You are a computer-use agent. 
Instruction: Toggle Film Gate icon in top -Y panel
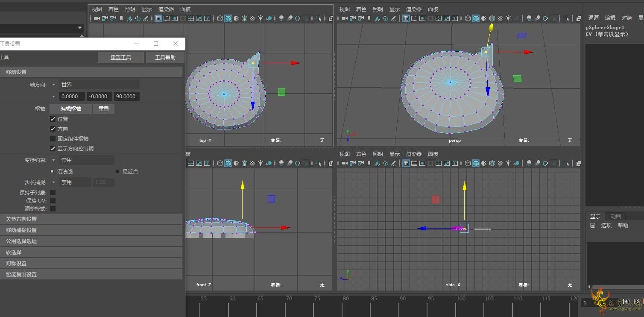[167, 18]
